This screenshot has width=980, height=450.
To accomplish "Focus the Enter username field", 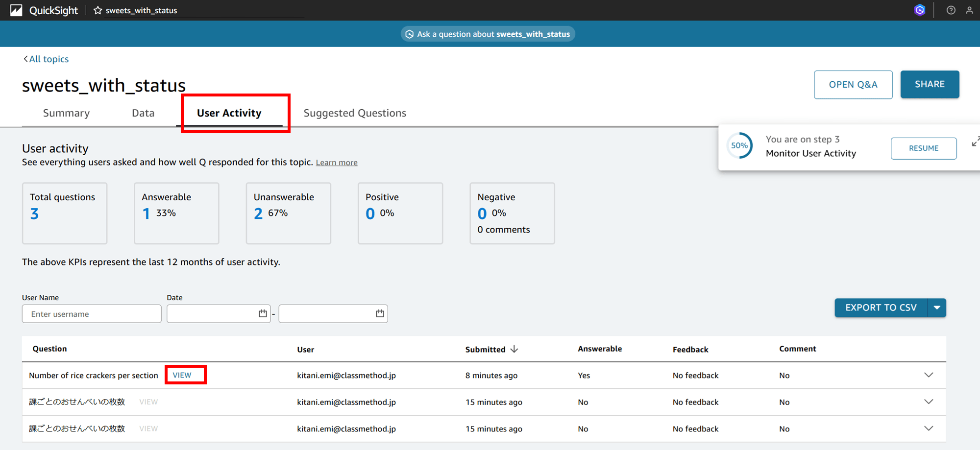I will pos(92,314).
